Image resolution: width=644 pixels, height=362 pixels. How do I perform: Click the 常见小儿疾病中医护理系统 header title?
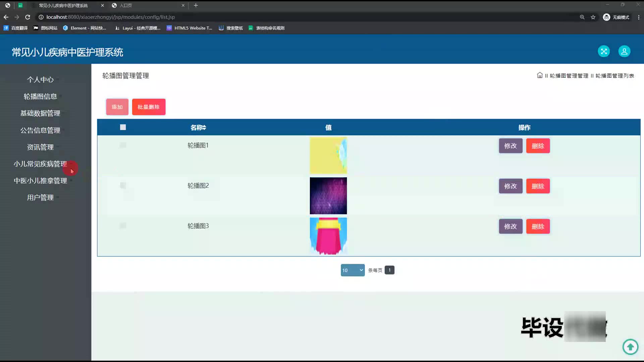point(67,52)
